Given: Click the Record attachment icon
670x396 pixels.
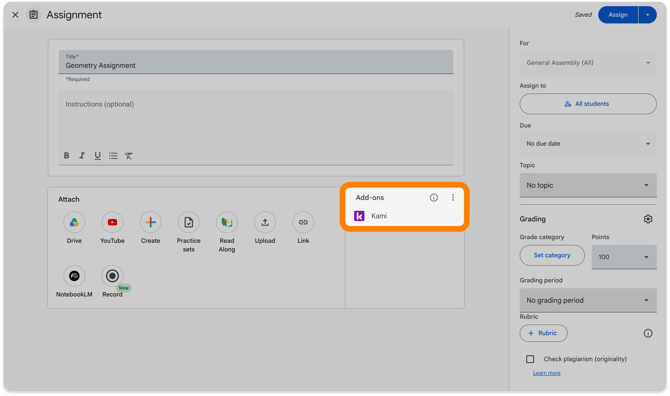Looking at the screenshot, I should [112, 276].
